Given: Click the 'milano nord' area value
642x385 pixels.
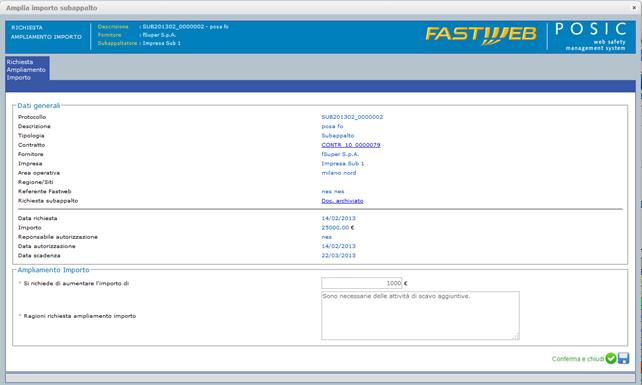Looking at the screenshot, I should click(x=339, y=173).
